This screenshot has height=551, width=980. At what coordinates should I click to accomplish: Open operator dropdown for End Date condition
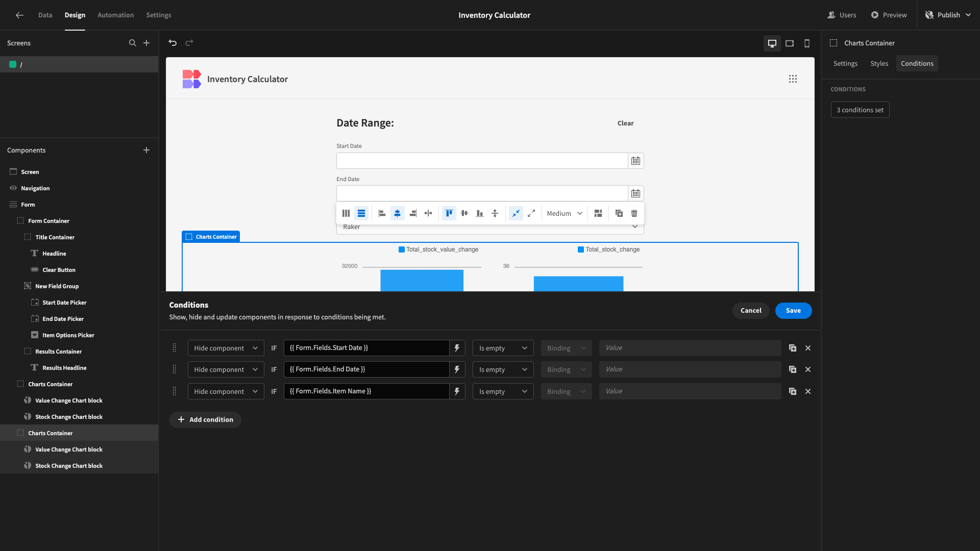(x=503, y=369)
